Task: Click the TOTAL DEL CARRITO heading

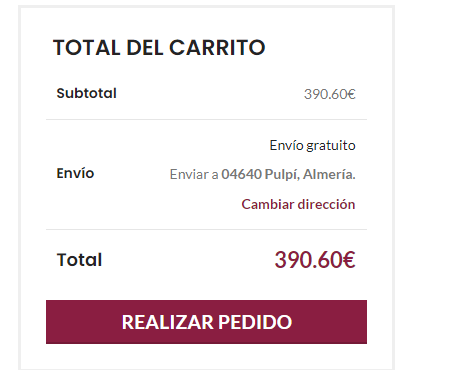Action: click(159, 47)
